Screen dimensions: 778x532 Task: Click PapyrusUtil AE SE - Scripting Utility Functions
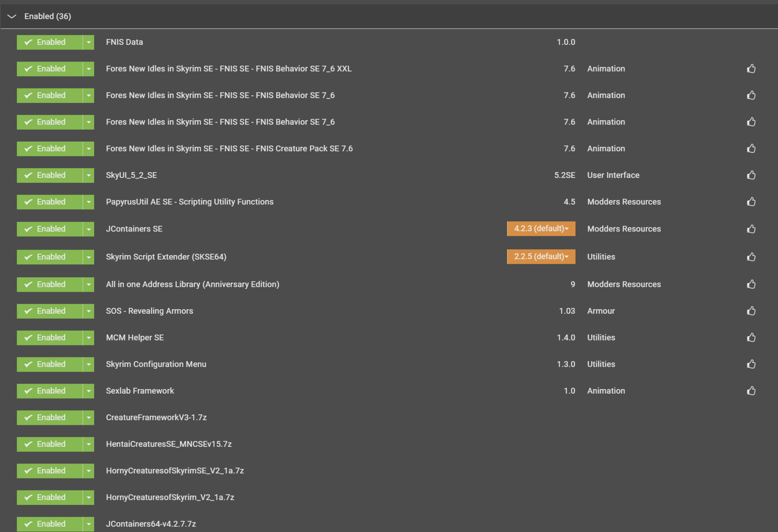[x=190, y=201]
